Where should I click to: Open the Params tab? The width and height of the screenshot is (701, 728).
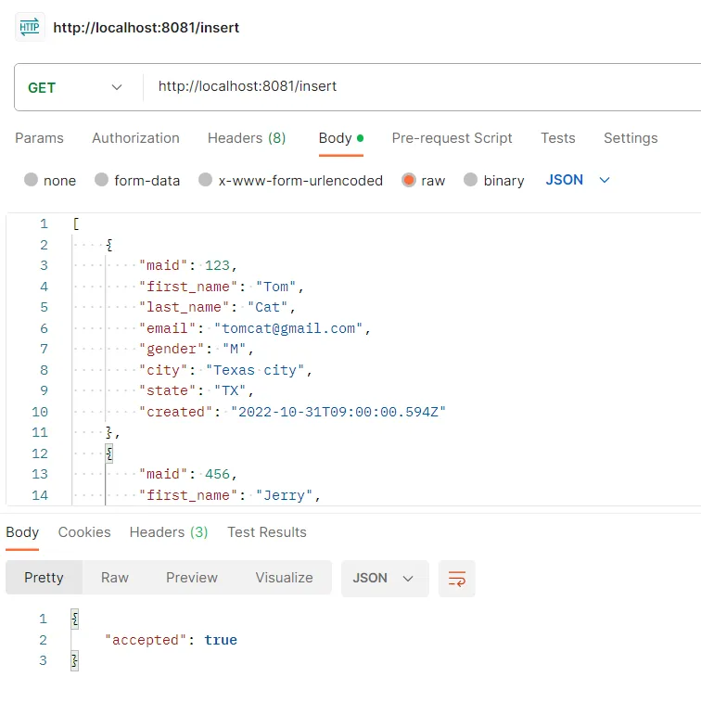tap(39, 138)
